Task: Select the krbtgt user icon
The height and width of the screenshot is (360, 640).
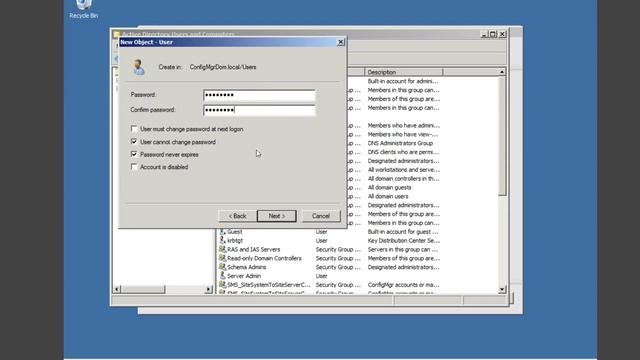Action: point(222,240)
